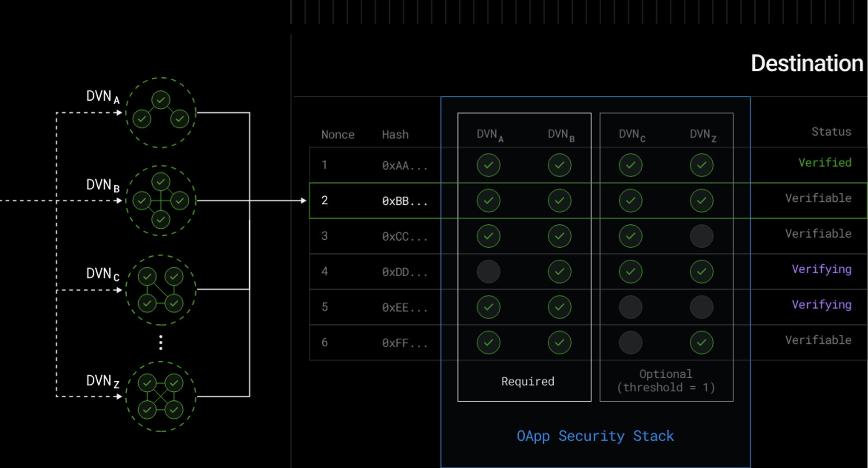
Task: Toggle empty DVN C circle in nonce 5 row
Action: [631, 307]
